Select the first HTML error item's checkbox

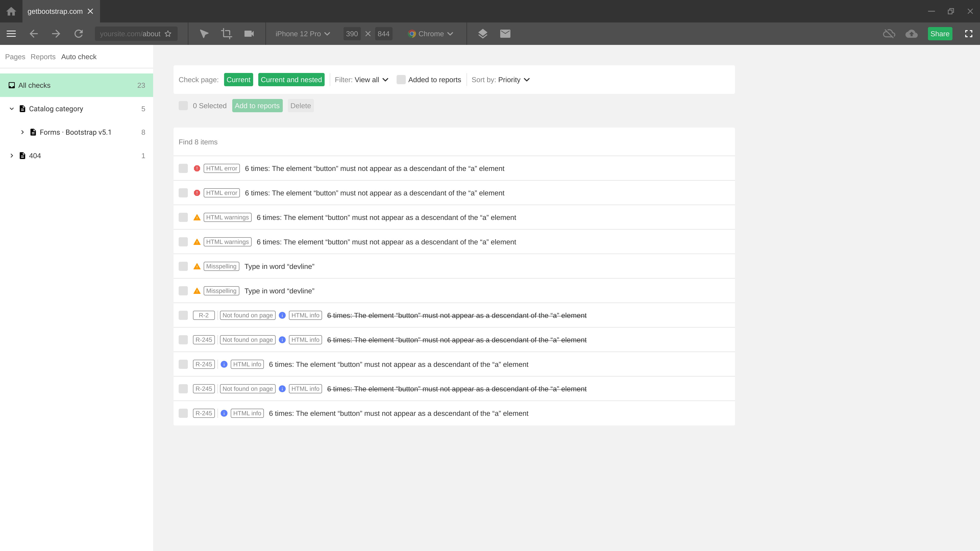183,168
